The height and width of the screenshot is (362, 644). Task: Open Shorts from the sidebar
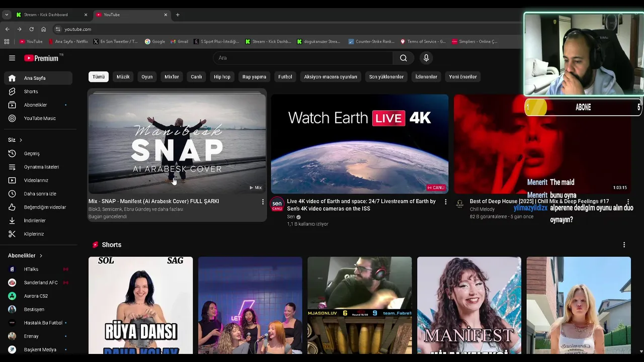point(38,92)
